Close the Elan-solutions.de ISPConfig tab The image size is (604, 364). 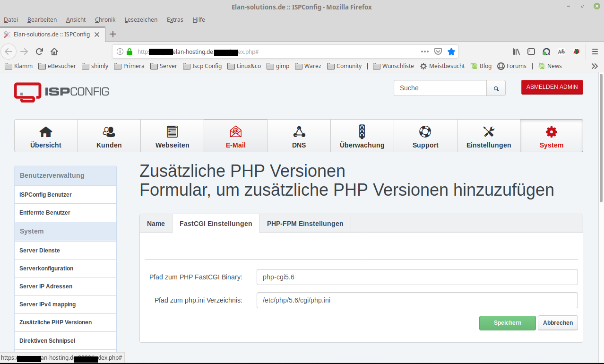point(97,35)
